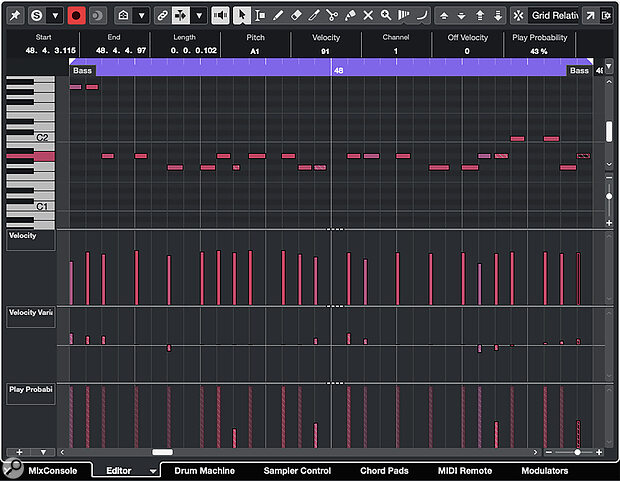Viewport: 620px width, 481px height.
Task: Click the Velocity value 91 field
Action: tap(325, 51)
